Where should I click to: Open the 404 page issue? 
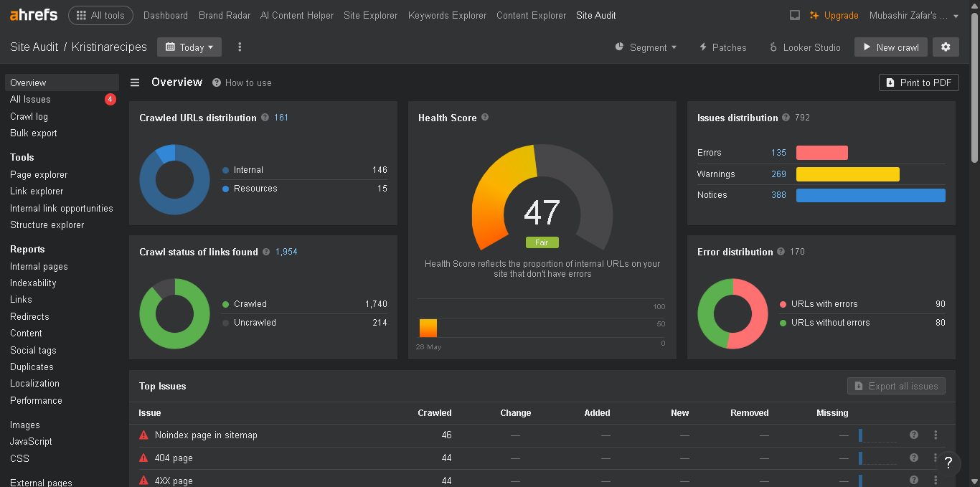174,458
